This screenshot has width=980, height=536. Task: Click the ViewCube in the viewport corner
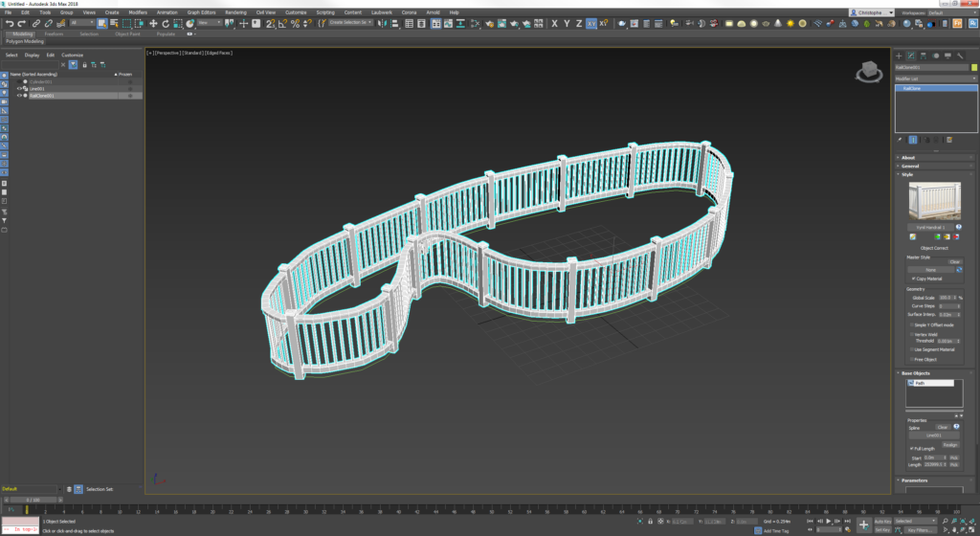pyautogui.click(x=869, y=71)
